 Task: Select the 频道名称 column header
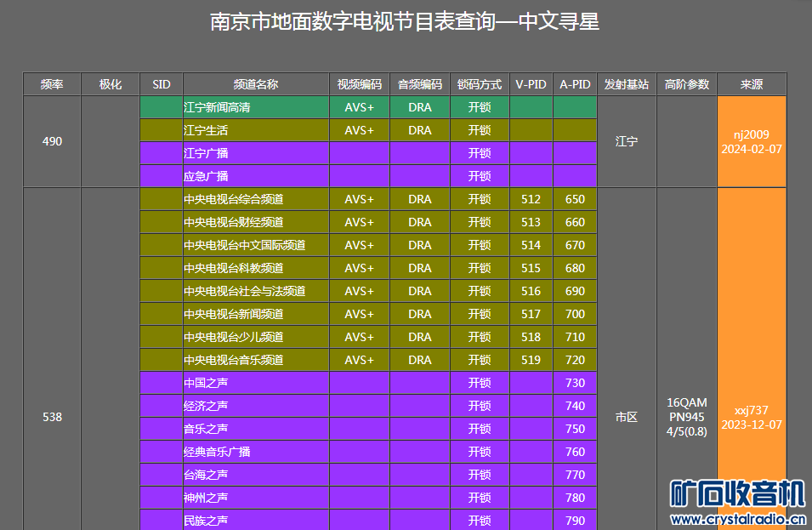pyautogui.click(x=256, y=84)
